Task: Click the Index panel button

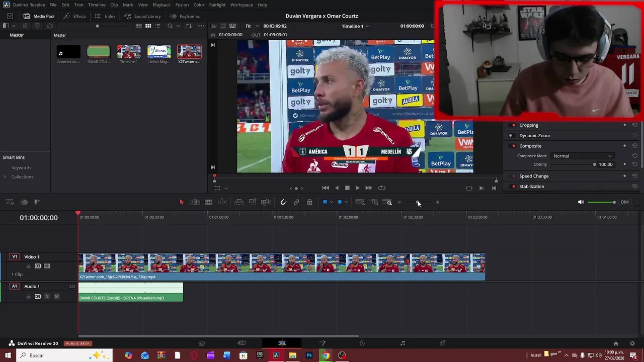Action: point(105,16)
